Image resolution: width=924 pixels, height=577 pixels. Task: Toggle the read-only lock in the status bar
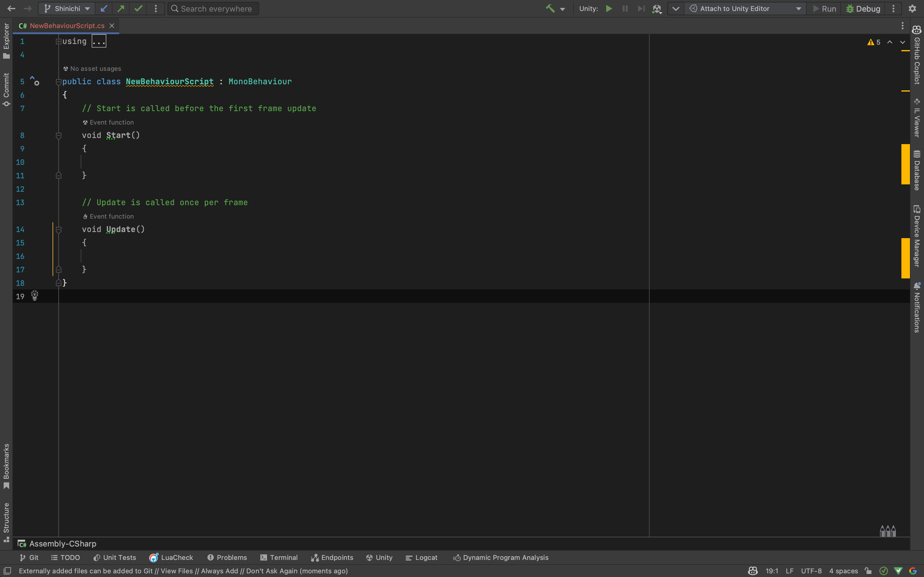[x=868, y=571]
